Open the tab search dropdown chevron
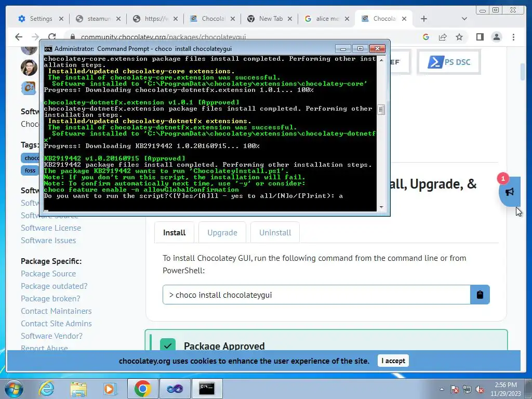532x399 pixels. point(464,19)
